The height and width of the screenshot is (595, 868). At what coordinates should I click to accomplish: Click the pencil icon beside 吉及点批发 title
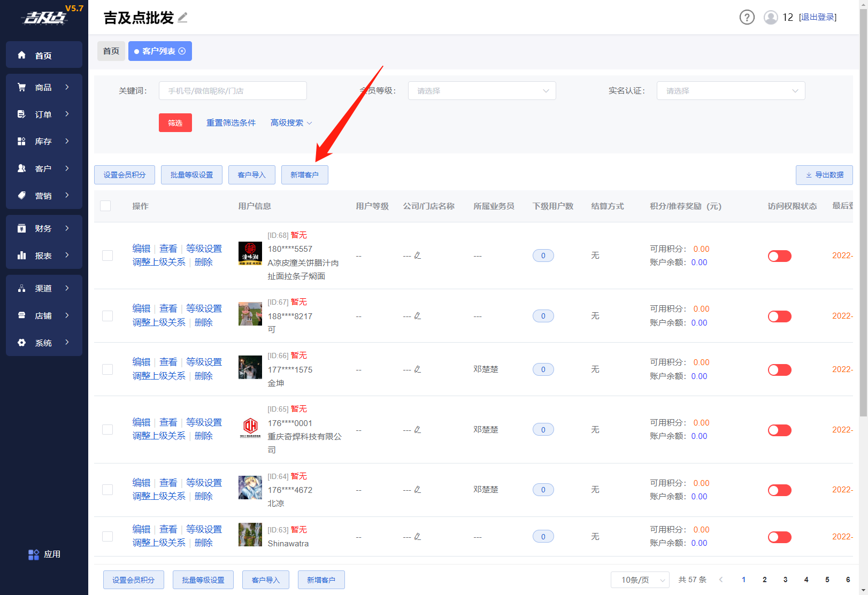coord(183,18)
